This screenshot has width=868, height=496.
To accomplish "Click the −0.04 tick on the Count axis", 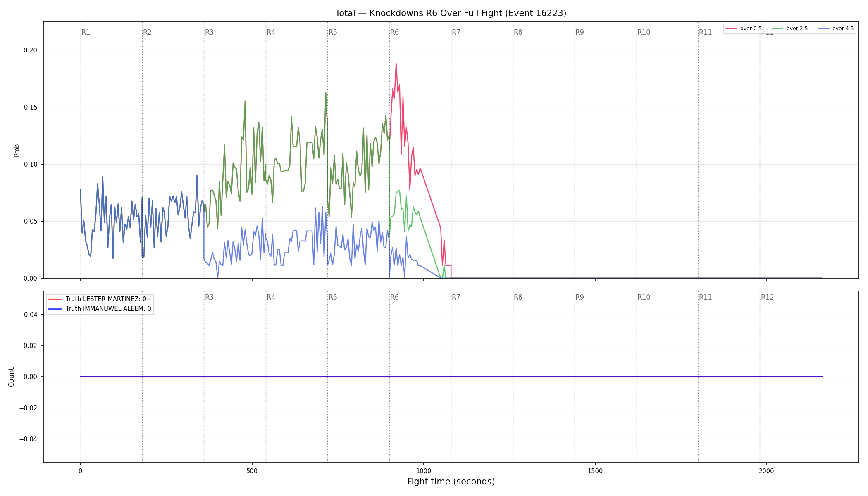I will [29, 439].
